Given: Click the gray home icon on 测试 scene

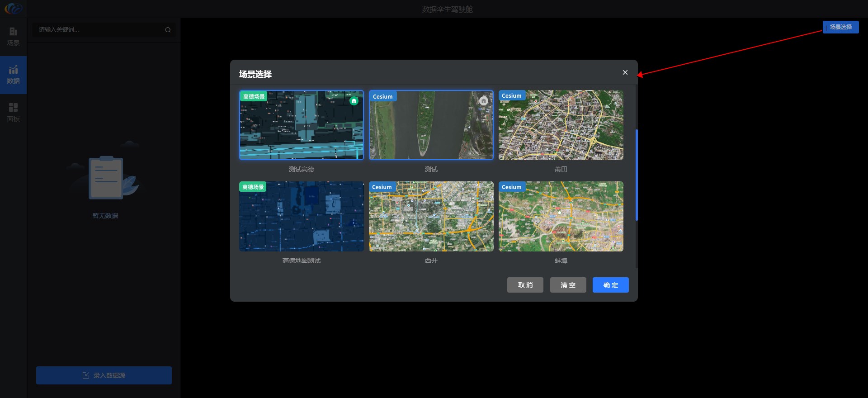Looking at the screenshot, I should (x=484, y=100).
